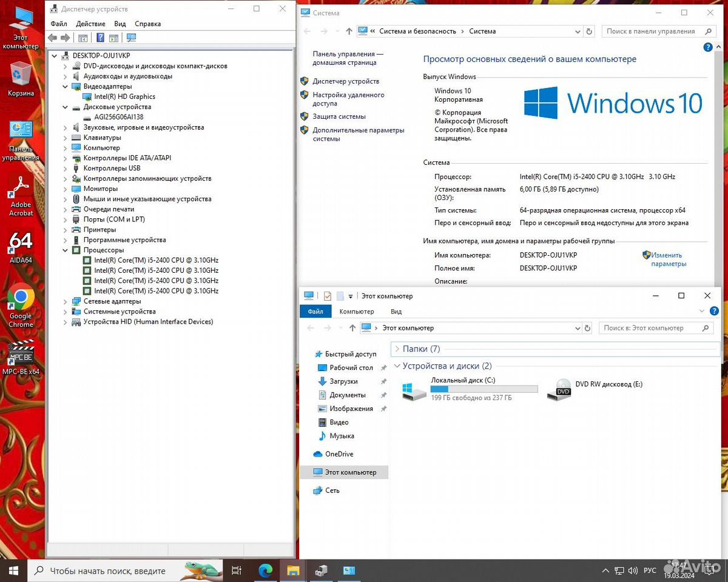This screenshot has height=582, width=728.
Task: Collapse the Видеоадаптеры category
Action: 66,87
